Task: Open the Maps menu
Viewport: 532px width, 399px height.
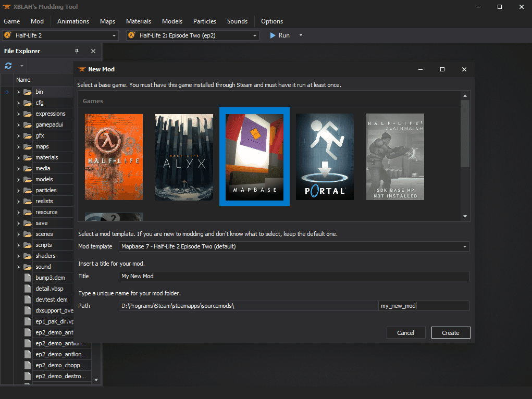Action: tap(107, 21)
